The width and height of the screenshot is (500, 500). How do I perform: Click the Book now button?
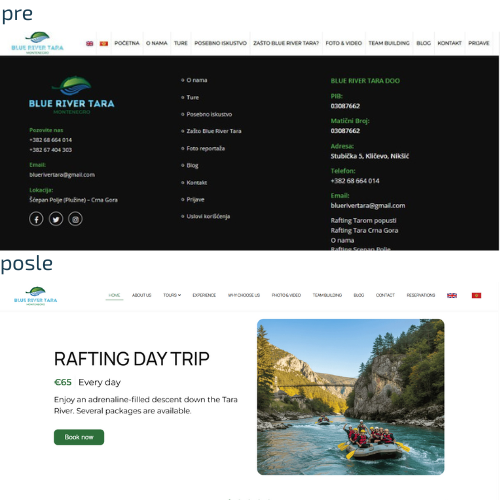tap(79, 437)
